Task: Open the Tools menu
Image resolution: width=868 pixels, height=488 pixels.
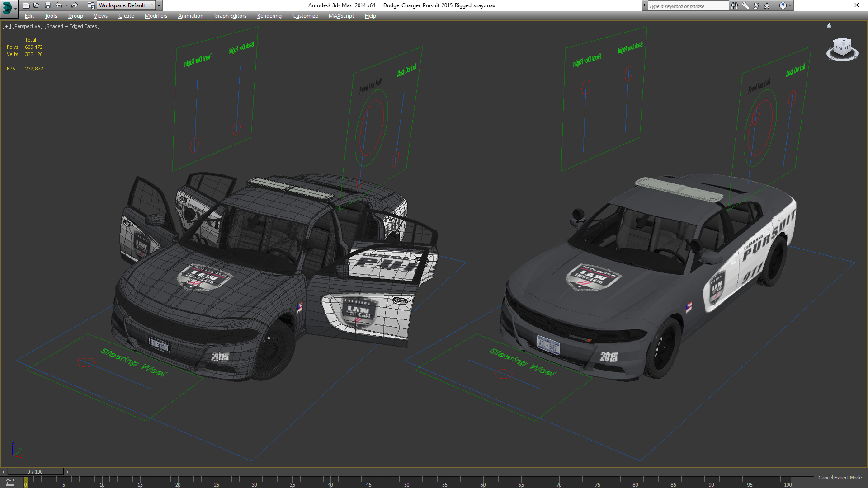Action: [51, 16]
